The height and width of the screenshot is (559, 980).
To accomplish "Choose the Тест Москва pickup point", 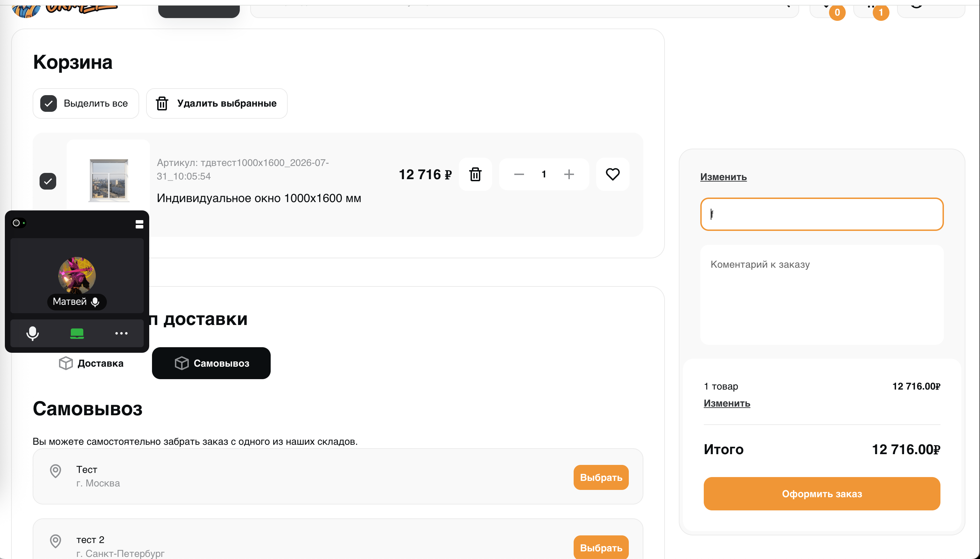I will 601,478.
